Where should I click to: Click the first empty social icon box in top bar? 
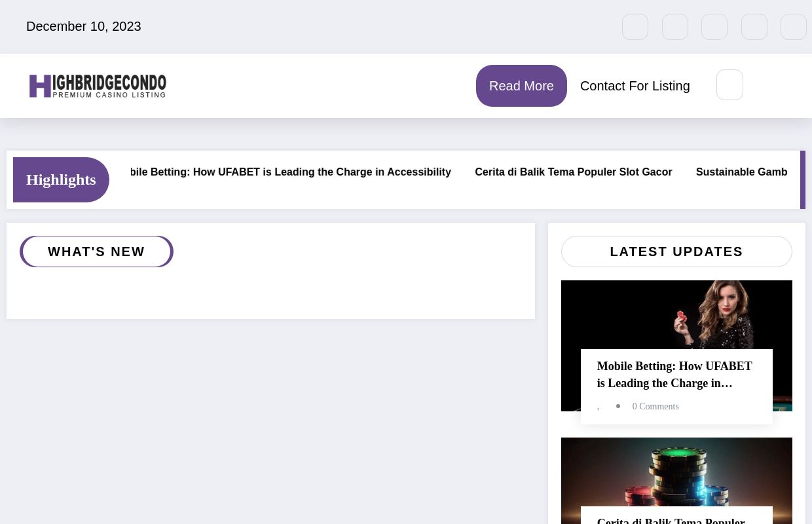635,27
